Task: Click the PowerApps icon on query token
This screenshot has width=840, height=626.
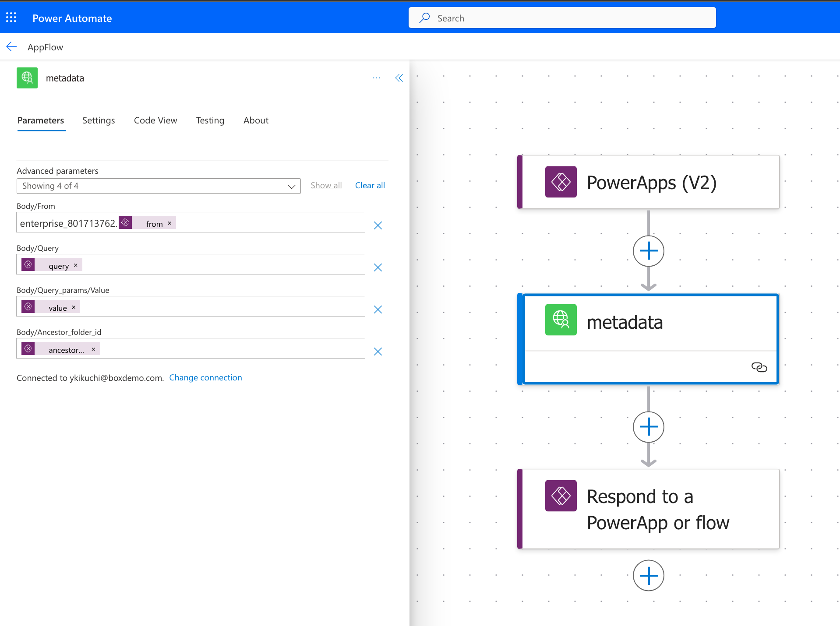Action: pyautogui.click(x=28, y=264)
